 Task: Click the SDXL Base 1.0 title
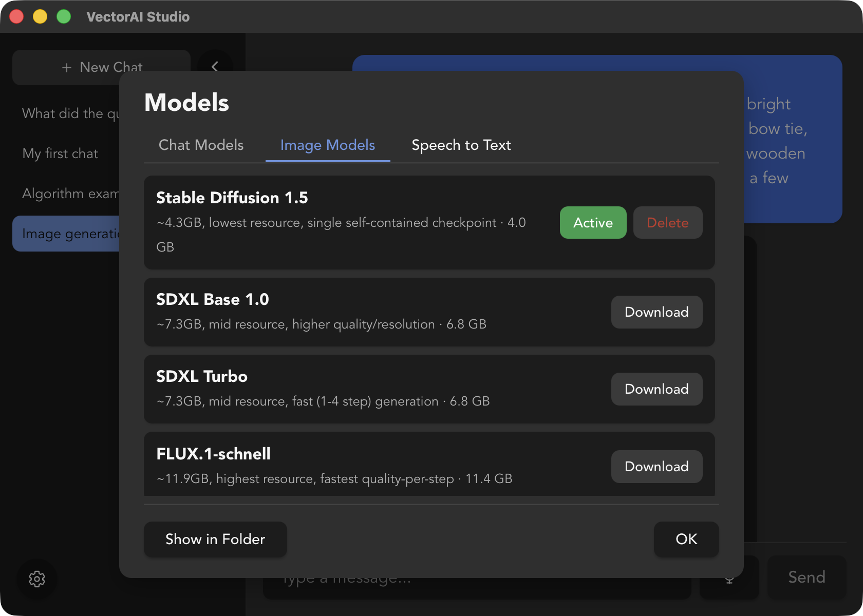[x=213, y=299]
